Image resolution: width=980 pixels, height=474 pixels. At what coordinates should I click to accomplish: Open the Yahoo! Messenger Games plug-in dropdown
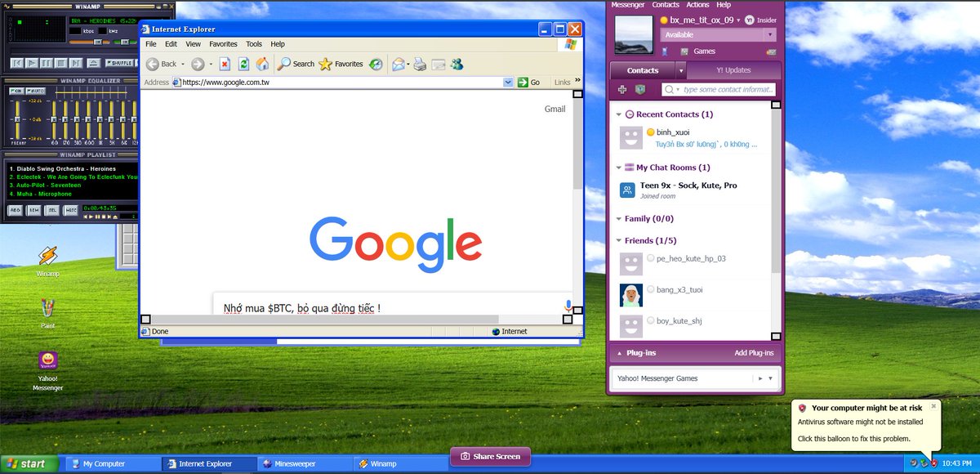[771, 378]
